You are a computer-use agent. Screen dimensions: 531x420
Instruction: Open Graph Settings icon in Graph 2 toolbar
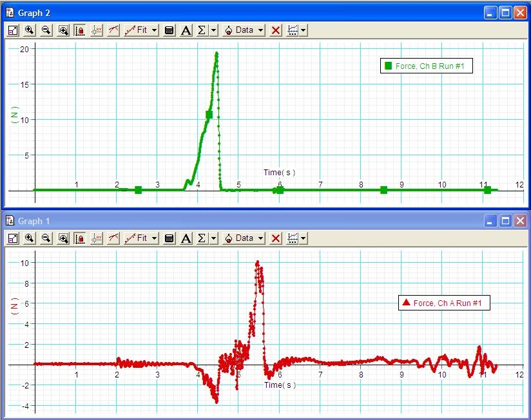(293, 30)
